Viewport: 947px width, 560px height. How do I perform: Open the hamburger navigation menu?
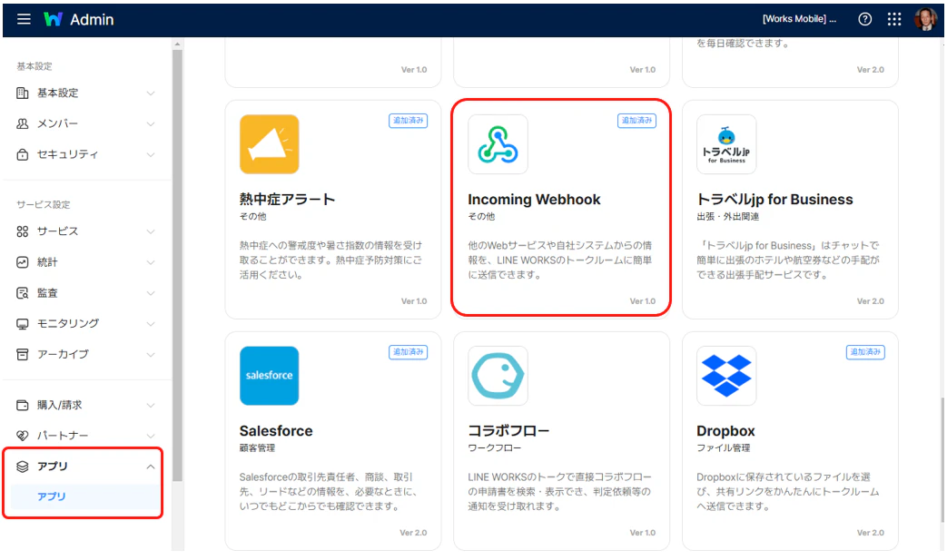[24, 19]
